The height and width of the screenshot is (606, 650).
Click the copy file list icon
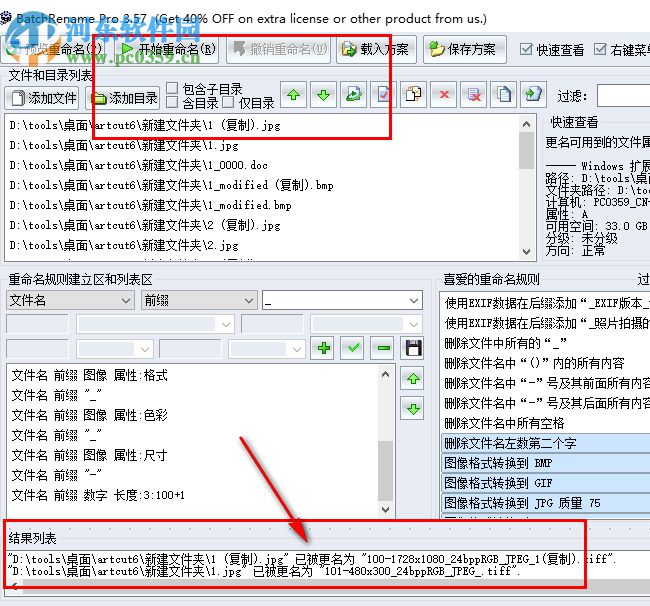(x=504, y=95)
